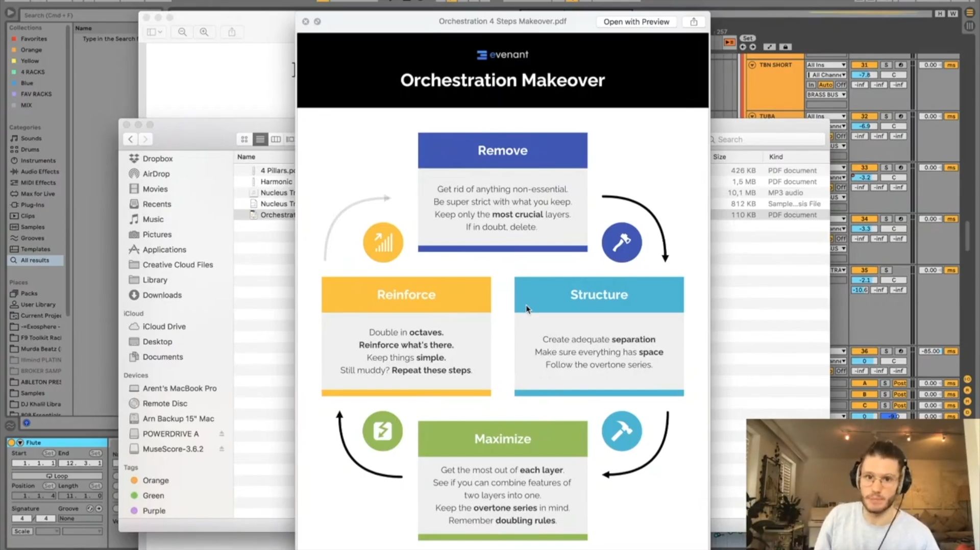Collapse the TBN SHORT track
This screenshot has width=980, height=550.
click(x=752, y=65)
